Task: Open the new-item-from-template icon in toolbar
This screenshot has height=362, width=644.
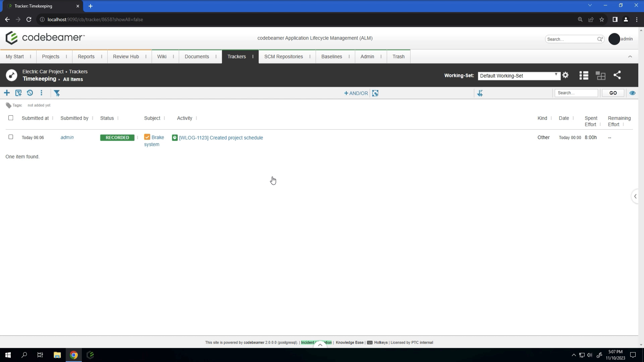Action: [x=18, y=93]
